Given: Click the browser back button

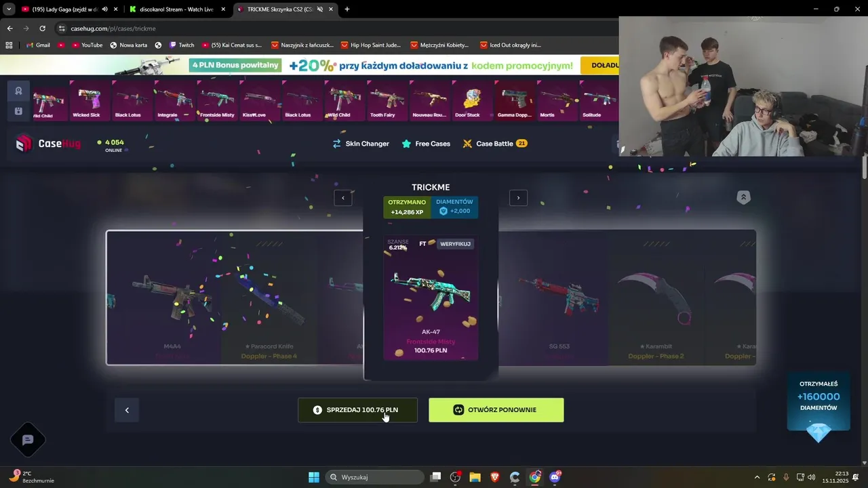Looking at the screenshot, I should [x=9, y=28].
